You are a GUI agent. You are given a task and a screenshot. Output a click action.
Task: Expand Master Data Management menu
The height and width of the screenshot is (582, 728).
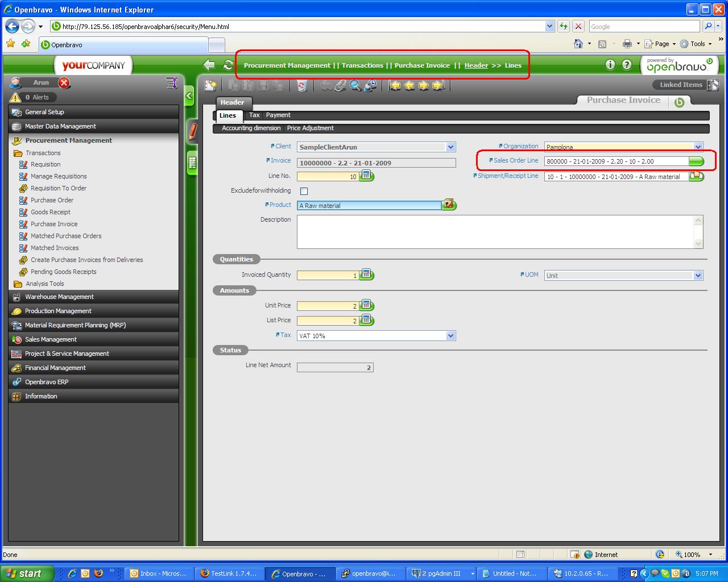click(94, 126)
